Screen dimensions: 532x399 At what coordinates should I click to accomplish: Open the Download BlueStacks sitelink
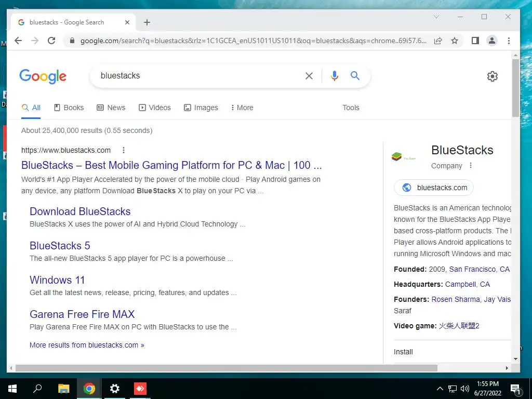[80, 211]
